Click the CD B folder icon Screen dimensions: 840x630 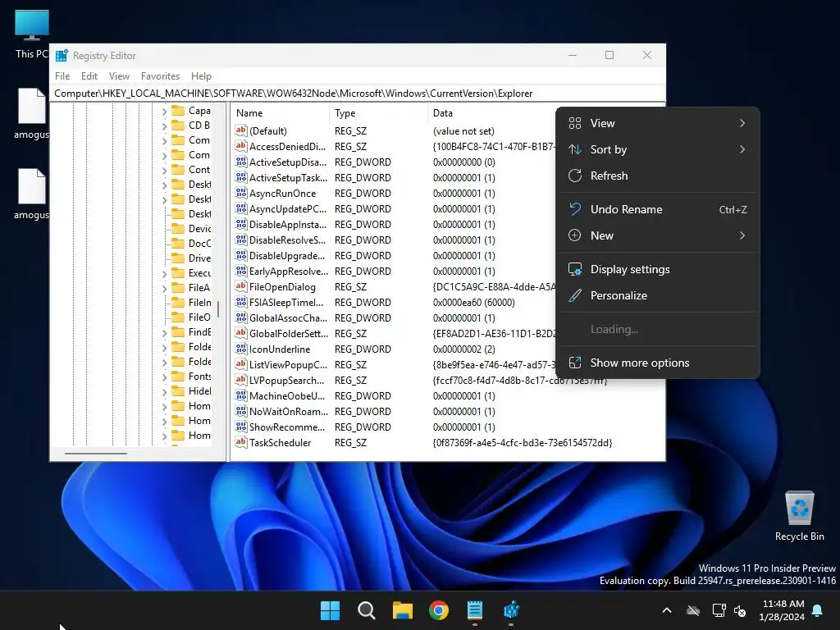(178, 126)
